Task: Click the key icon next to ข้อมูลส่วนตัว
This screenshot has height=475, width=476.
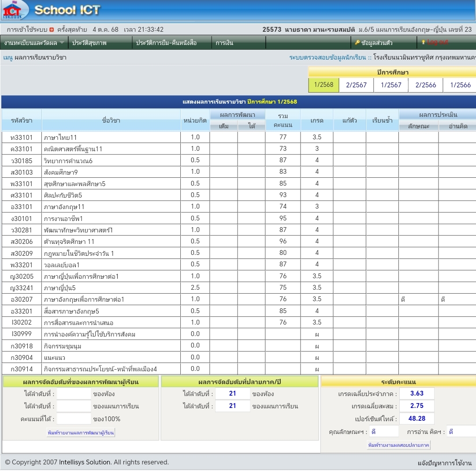Action: [357, 43]
